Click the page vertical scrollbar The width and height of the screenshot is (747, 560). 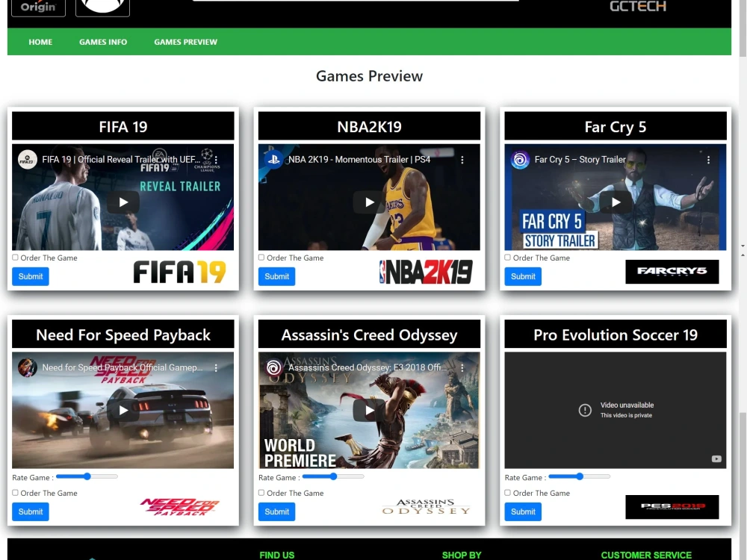pos(743,280)
